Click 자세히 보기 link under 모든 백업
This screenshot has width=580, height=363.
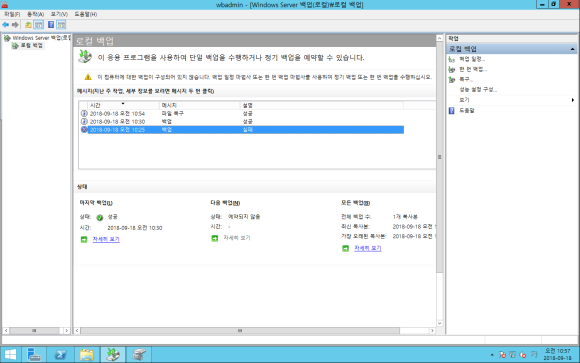367,248
